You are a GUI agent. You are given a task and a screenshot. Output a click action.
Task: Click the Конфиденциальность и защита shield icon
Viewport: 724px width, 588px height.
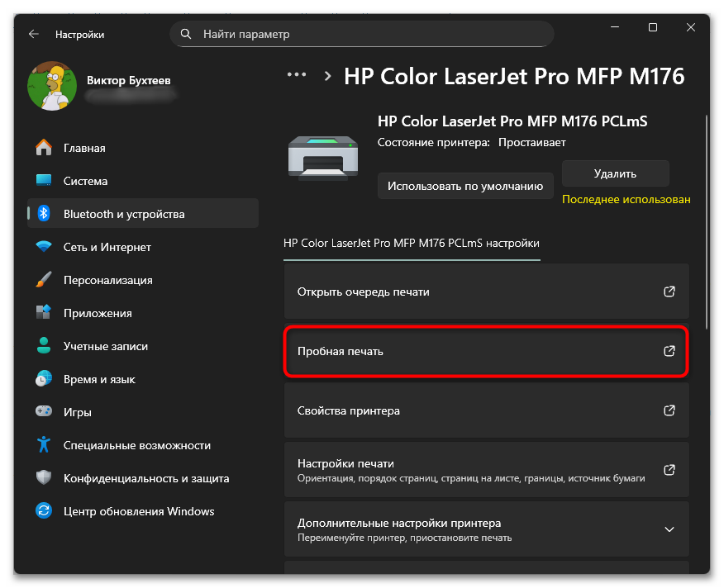(x=44, y=477)
